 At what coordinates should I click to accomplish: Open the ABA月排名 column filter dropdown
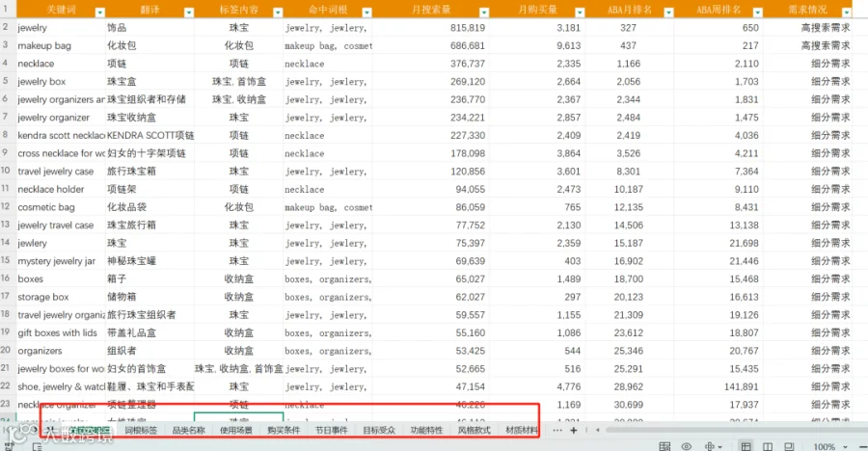pyautogui.click(x=668, y=13)
